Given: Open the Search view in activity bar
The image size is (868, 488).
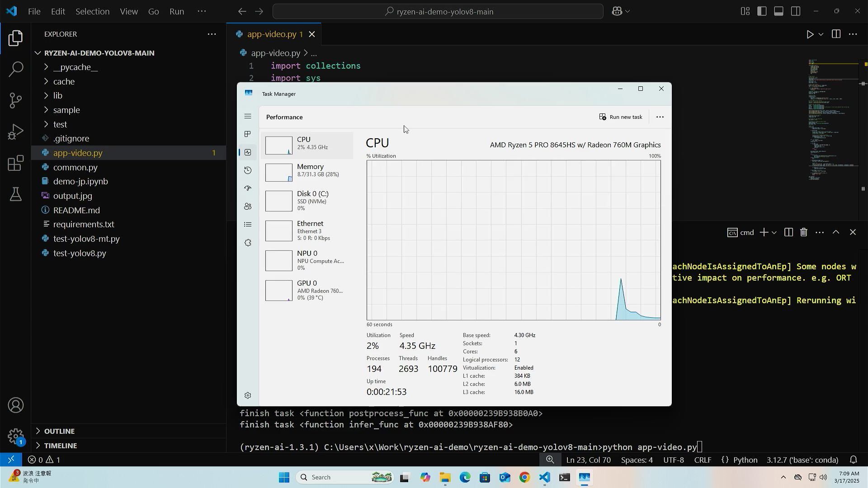Looking at the screenshot, I should coord(16,69).
